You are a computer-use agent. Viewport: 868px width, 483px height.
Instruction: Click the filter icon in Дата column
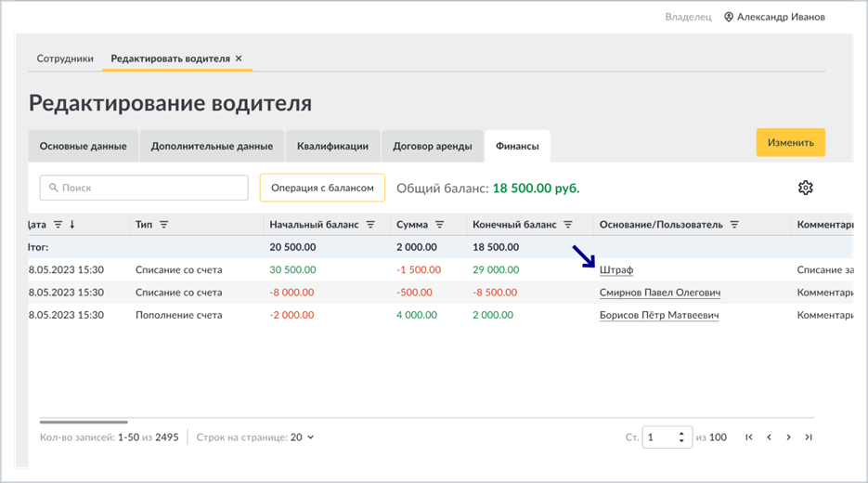58,225
